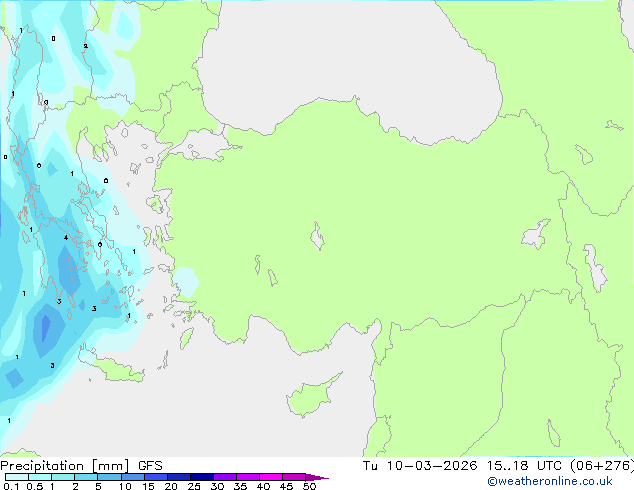Select the 2–5 mm legend color swatch

click(x=86, y=477)
